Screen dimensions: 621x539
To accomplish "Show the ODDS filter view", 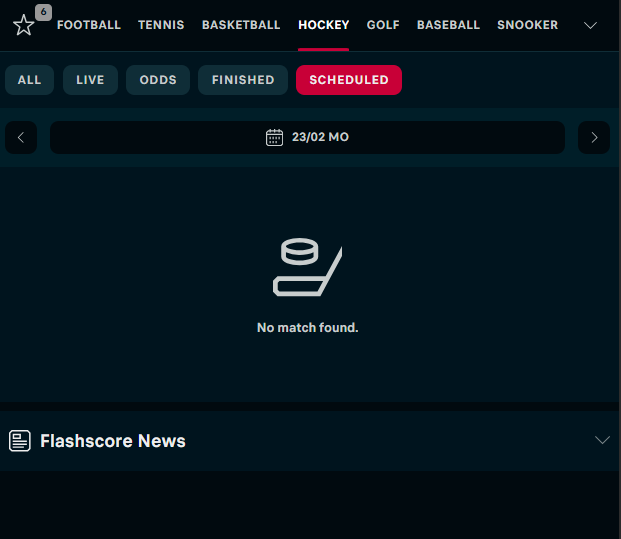I will point(158,80).
